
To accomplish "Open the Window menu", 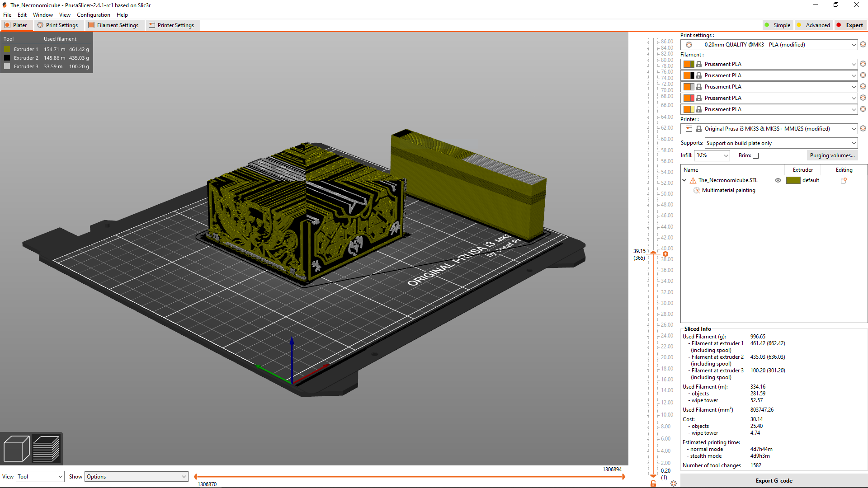I will 43,15.
